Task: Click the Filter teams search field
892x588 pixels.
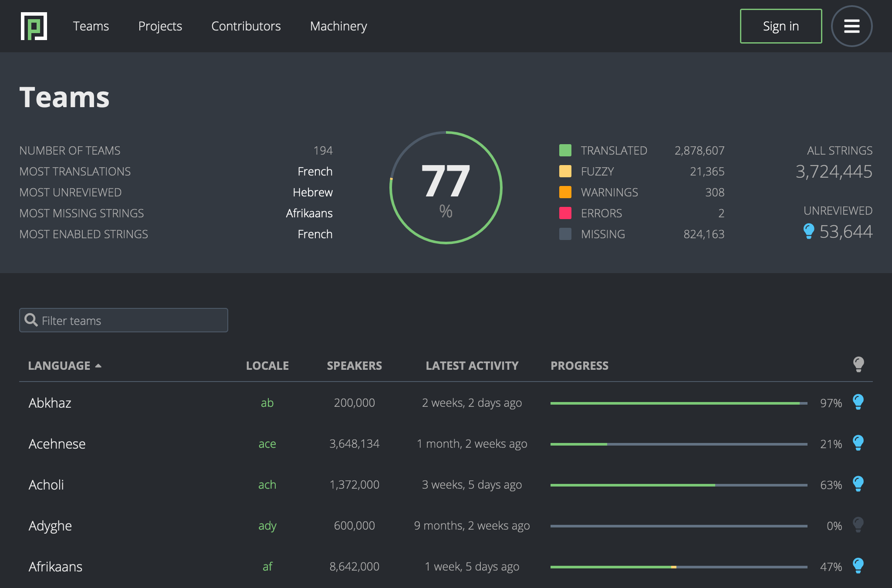Action: (x=124, y=321)
